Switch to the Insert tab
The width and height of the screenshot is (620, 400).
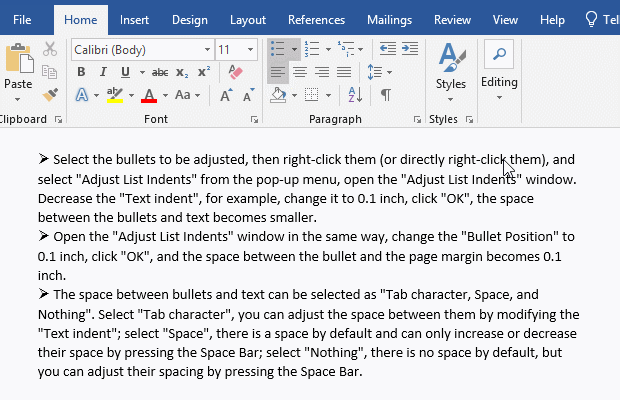[134, 20]
